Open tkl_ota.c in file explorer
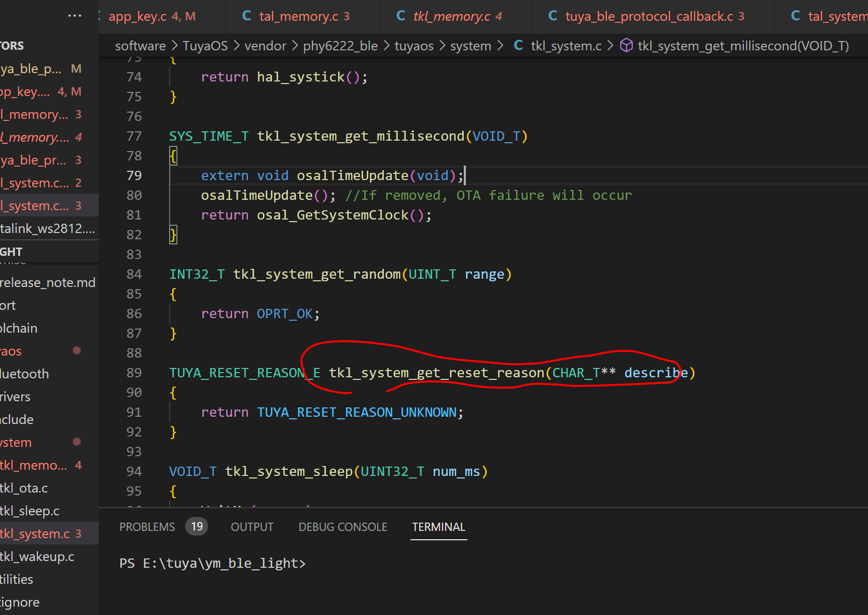The width and height of the screenshot is (868, 615). click(x=24, y=488)
